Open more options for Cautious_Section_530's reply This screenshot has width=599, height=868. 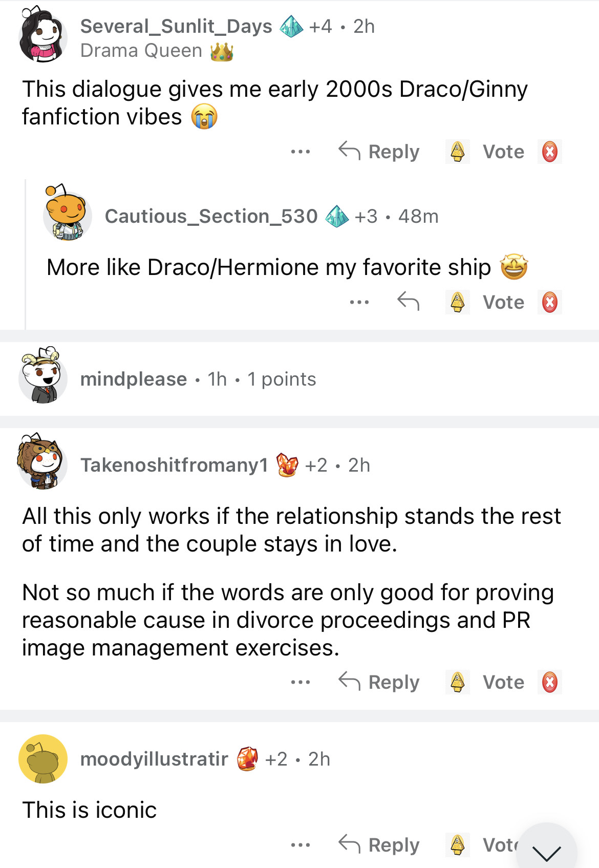359,302
